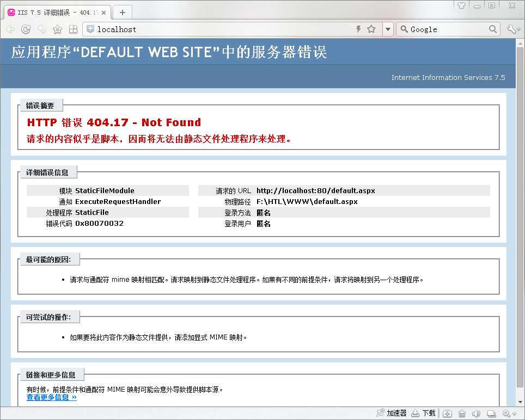Click the ExecuteRequestHandler notification value

click(118, 202)
